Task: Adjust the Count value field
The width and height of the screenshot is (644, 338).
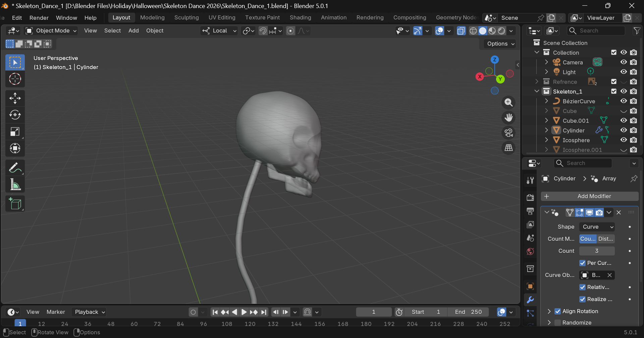Action: [597, 251]
